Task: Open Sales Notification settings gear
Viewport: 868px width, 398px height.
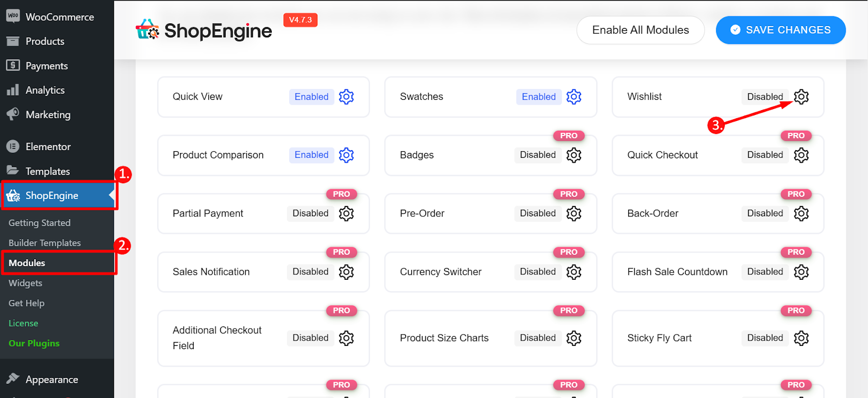Action: pos(346,272)
